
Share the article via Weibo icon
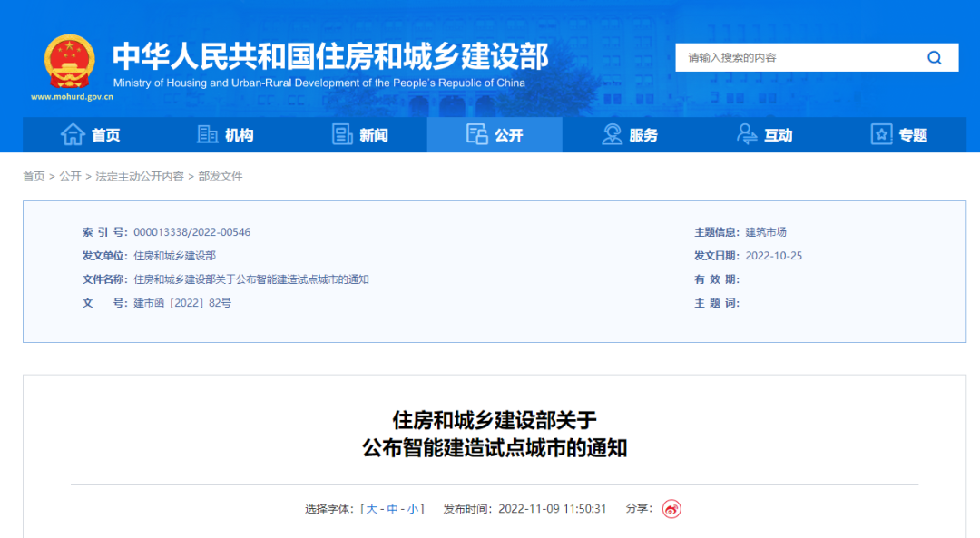[x=671, y=509]
